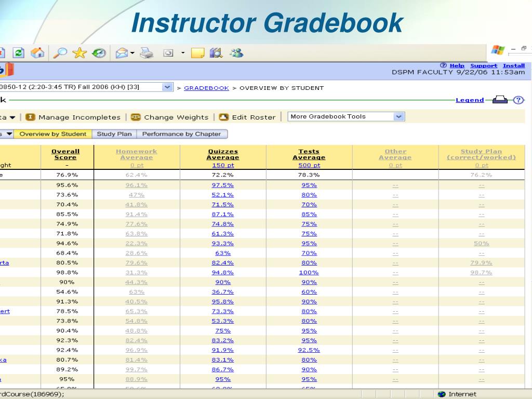This screenshot has height=399, width=532.
Task: Select the 98.8% overall score cell
Action: click(x=67, y=272)
